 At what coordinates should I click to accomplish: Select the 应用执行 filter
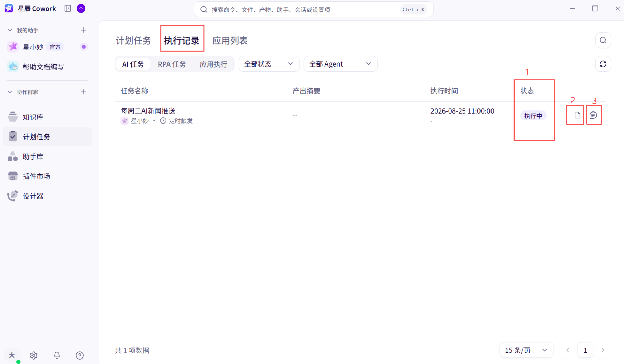coord(213,64)
